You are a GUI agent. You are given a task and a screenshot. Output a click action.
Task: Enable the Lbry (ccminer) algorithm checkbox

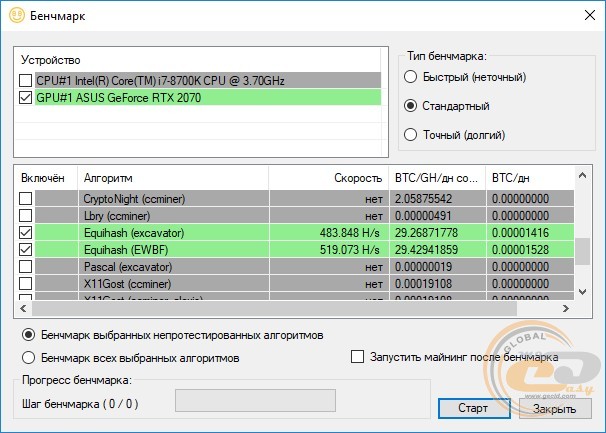point(26,215)
